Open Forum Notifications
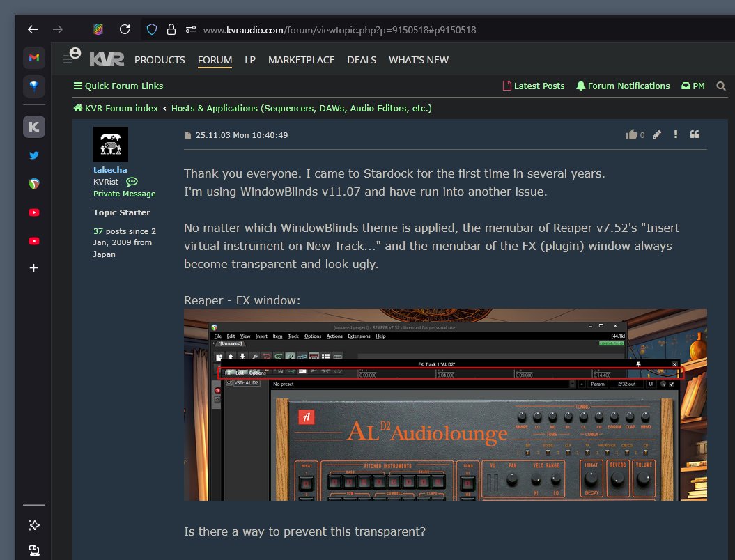735x560 pixels. (623, 86)
